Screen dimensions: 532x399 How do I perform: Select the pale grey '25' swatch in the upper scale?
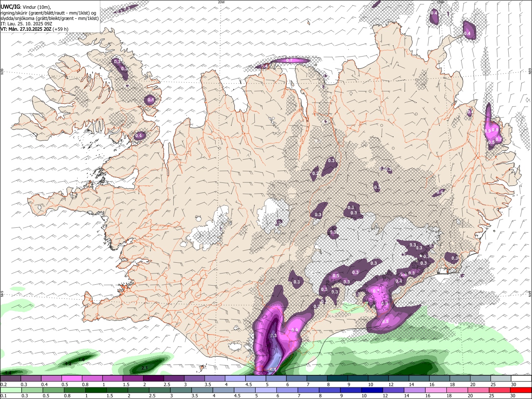(x=500, y=378)
